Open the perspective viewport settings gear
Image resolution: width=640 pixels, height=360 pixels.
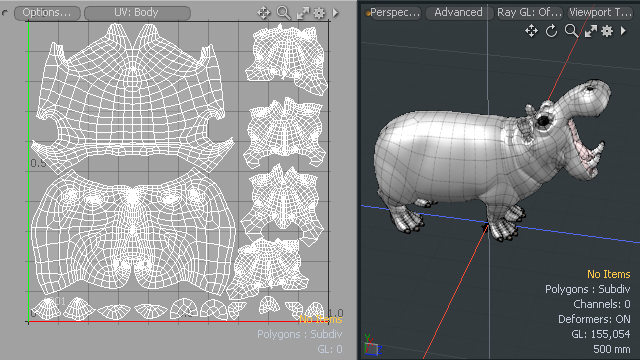click(x=607, y=31)
